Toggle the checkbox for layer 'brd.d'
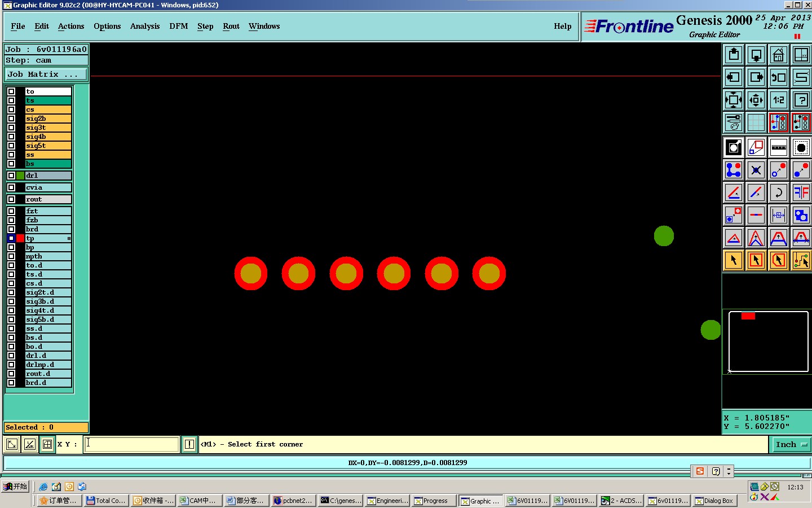The width and height of the screenshot is (812, 508). click(x=11, y=383)
